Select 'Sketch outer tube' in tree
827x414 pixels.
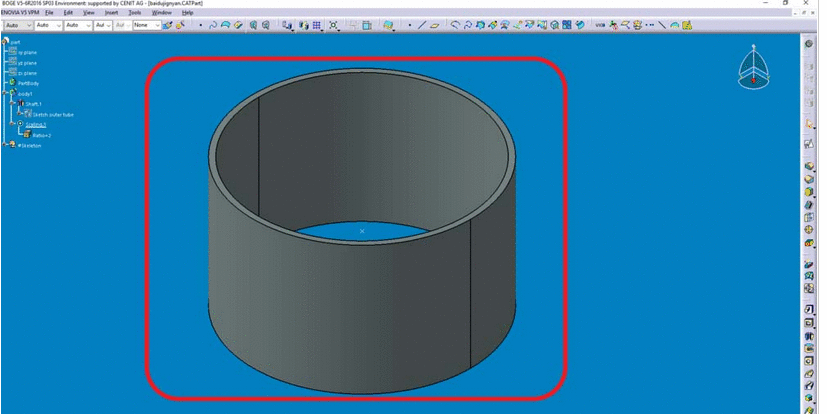pyautogui.click(x=54, y=114)
